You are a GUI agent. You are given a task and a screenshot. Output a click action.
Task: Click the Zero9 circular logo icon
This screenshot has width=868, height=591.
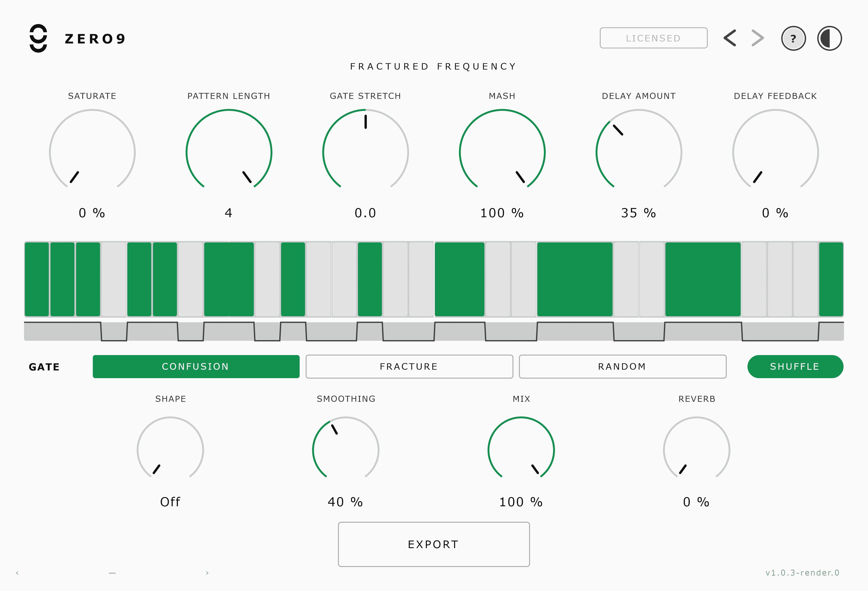click(x=38, y=38)
